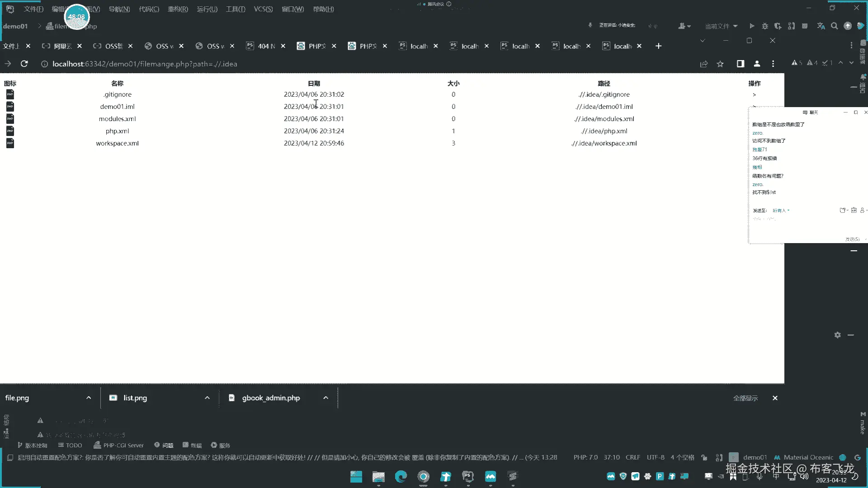This screenshot has height=488, width=868.
Task: Bookmark this page with star icon
Action: coord(720,64)
